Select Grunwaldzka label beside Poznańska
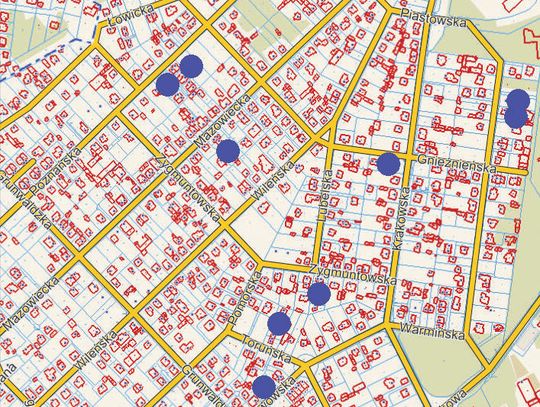 pyautogui.click(x=25, y=199)
